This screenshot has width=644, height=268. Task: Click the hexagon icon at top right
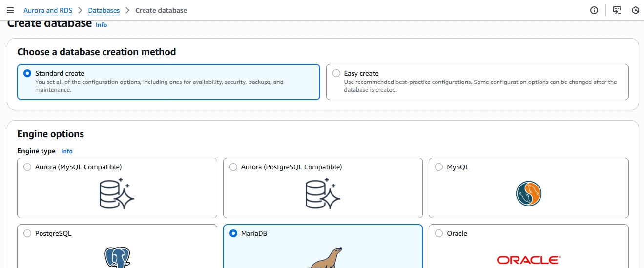pyautogui.click(x=635, y=10)
